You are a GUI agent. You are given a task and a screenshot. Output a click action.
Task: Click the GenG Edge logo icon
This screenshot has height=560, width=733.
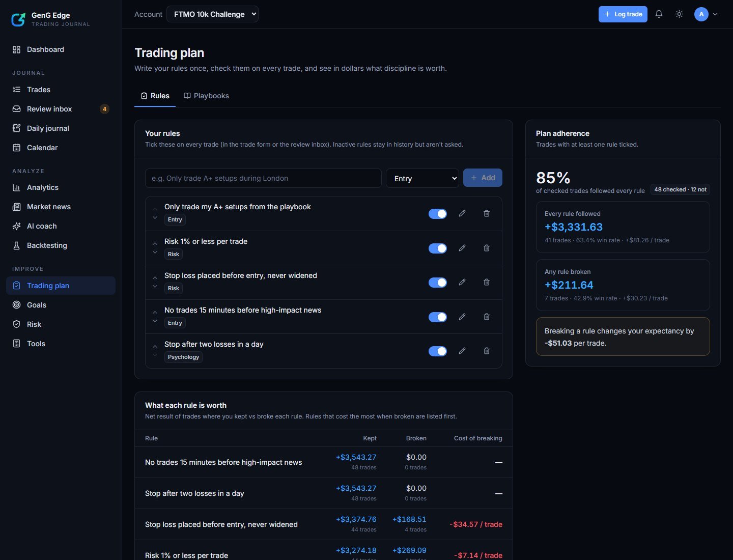pyautogui.click(x=18, y=19)
